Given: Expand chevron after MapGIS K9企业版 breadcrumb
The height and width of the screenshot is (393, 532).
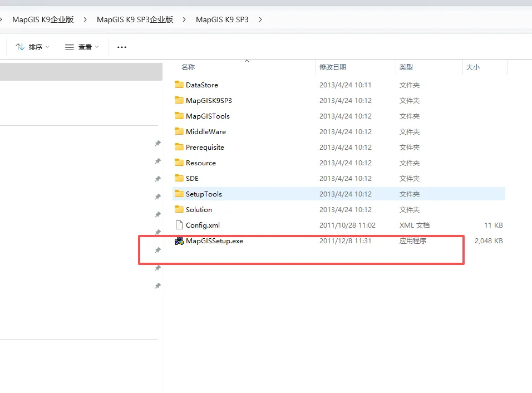Looking at the screenshot, I should (85, 19).
